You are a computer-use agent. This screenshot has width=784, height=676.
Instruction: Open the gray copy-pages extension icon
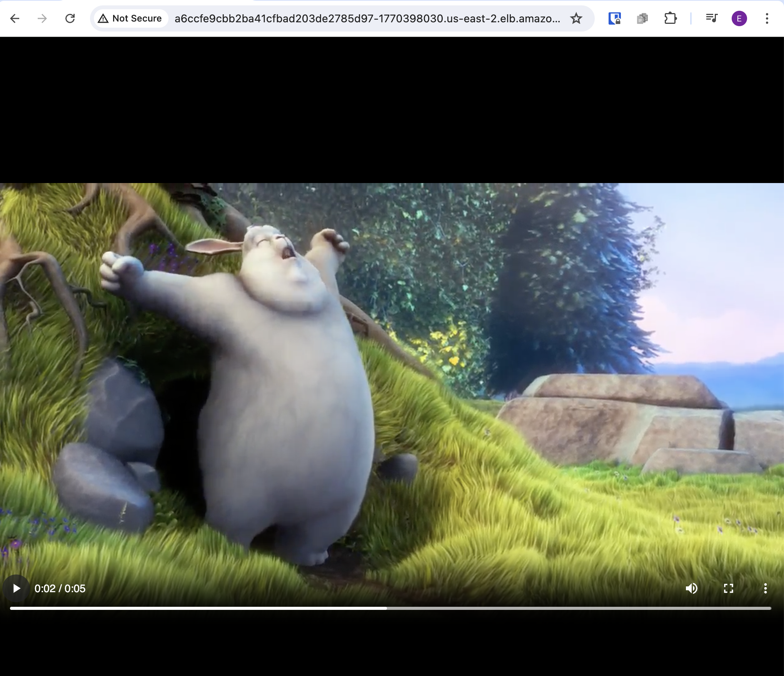click(642, 18)
